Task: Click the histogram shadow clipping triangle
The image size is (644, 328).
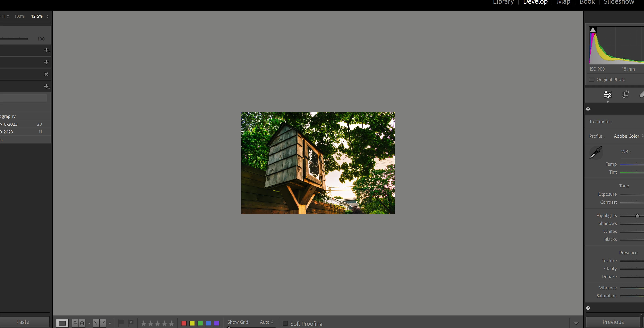Action: pos(592,30)
